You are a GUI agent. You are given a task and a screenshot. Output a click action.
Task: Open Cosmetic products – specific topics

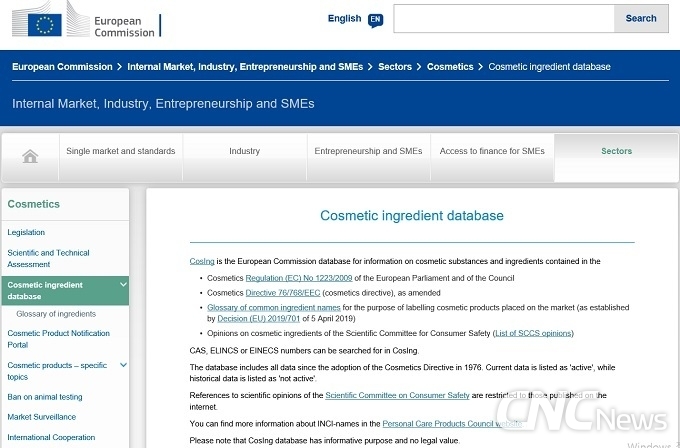57,371
